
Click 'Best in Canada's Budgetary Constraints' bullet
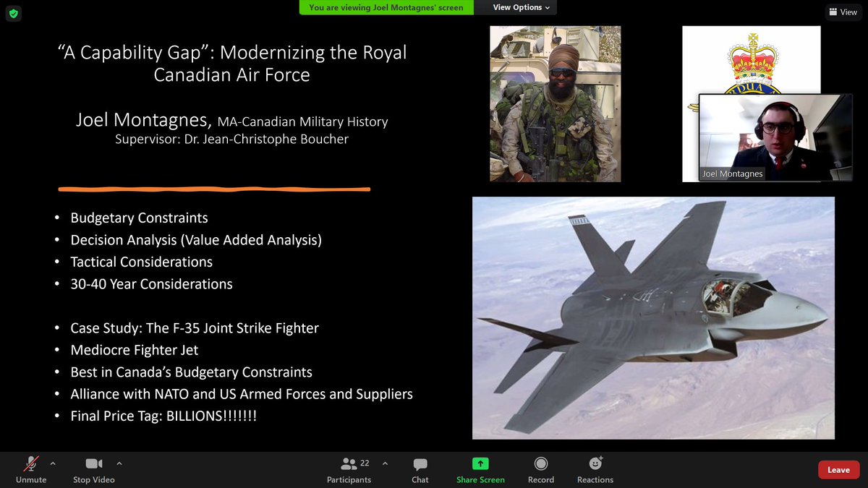pos(191,372)
